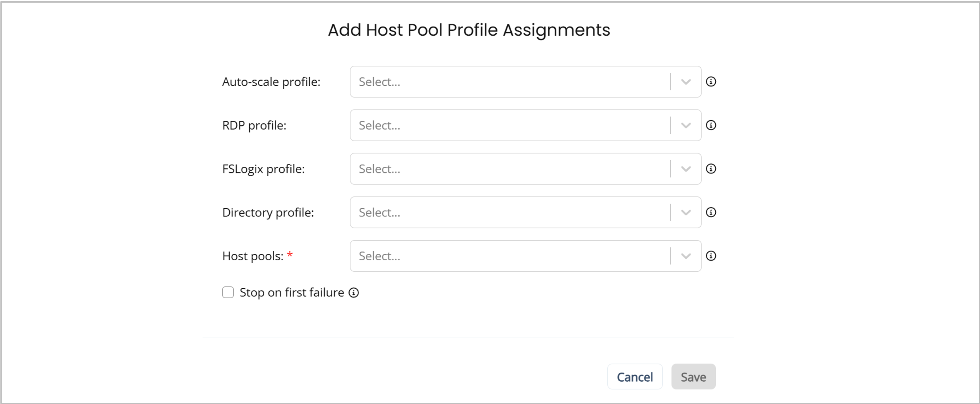Expand the Directory profile dropdown chevron
Screen dimensions: 980x404
click(686, 213)
